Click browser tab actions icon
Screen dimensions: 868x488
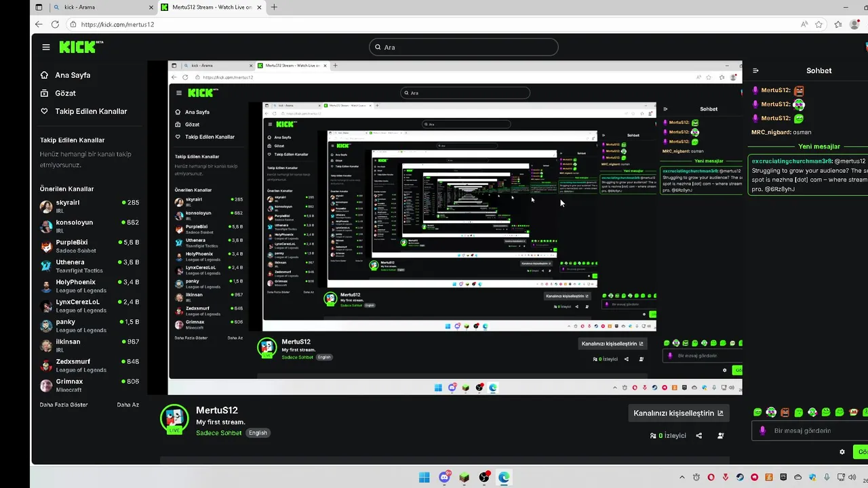pos(39,7)
